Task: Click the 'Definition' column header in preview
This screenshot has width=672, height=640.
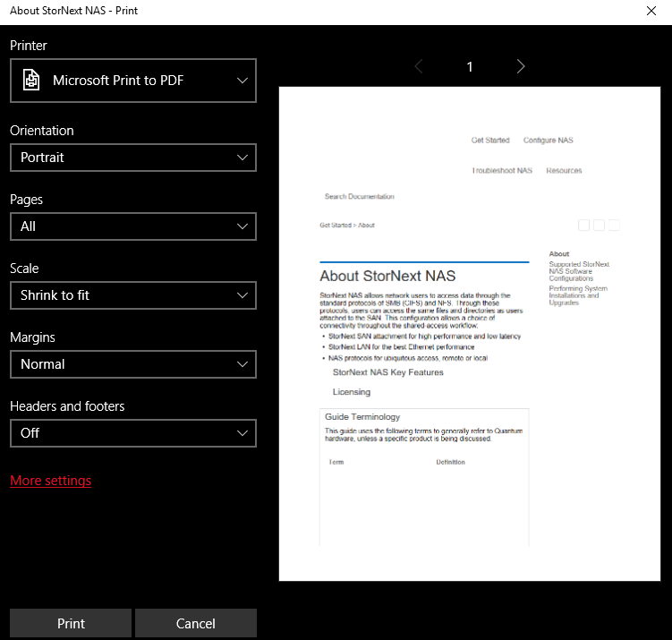Action: tap(450, 462)
